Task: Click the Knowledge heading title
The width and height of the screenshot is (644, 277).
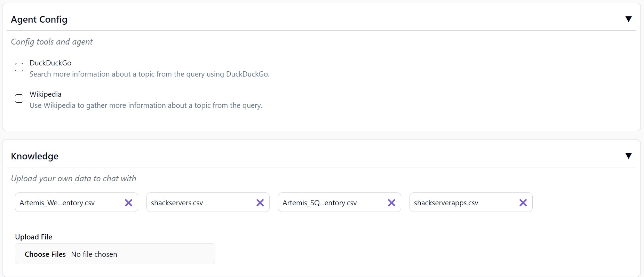Action: click(35, 156)
